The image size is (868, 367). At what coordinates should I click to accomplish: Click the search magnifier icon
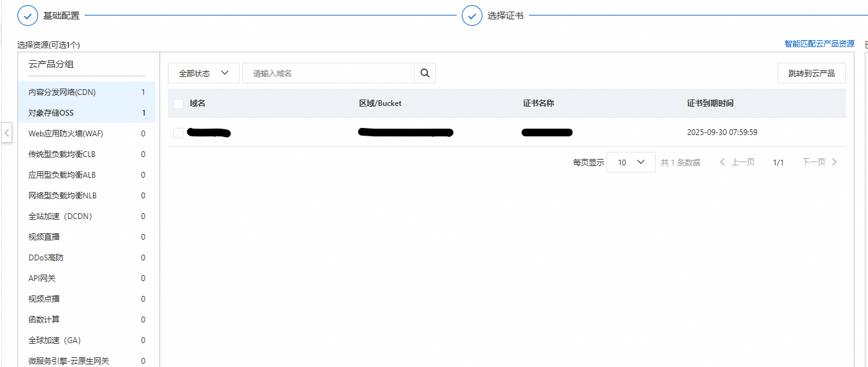(425, 73)
